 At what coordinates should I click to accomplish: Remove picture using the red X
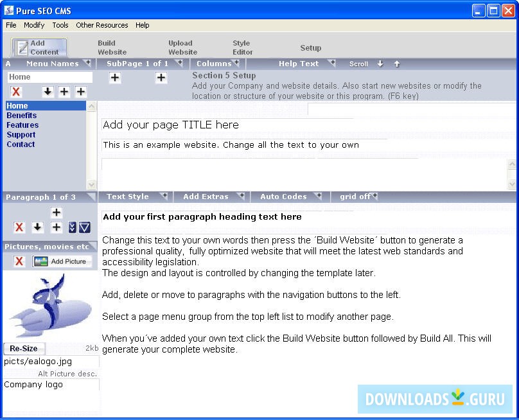pos(19,261)
